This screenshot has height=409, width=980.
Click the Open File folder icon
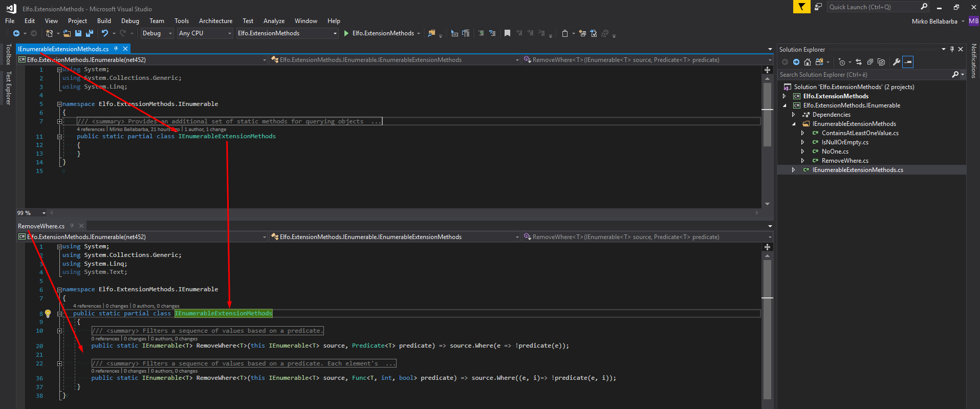(x=67, y=33)
